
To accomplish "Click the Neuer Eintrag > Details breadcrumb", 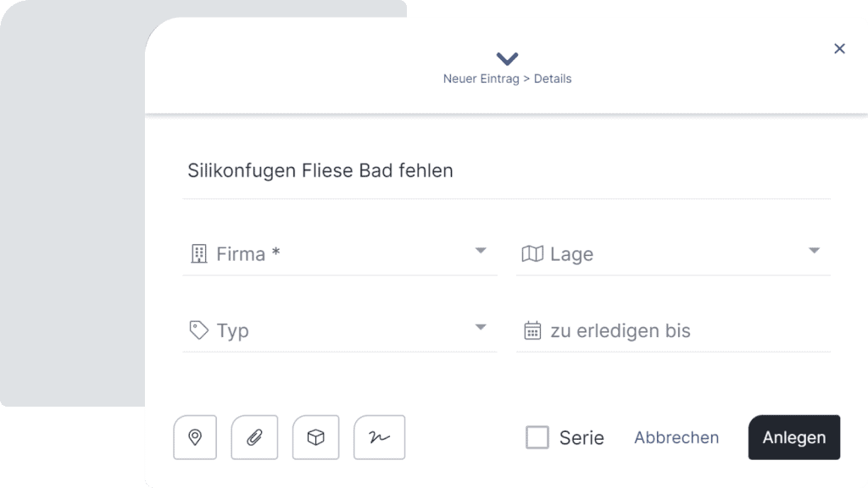I will point(507,79).
